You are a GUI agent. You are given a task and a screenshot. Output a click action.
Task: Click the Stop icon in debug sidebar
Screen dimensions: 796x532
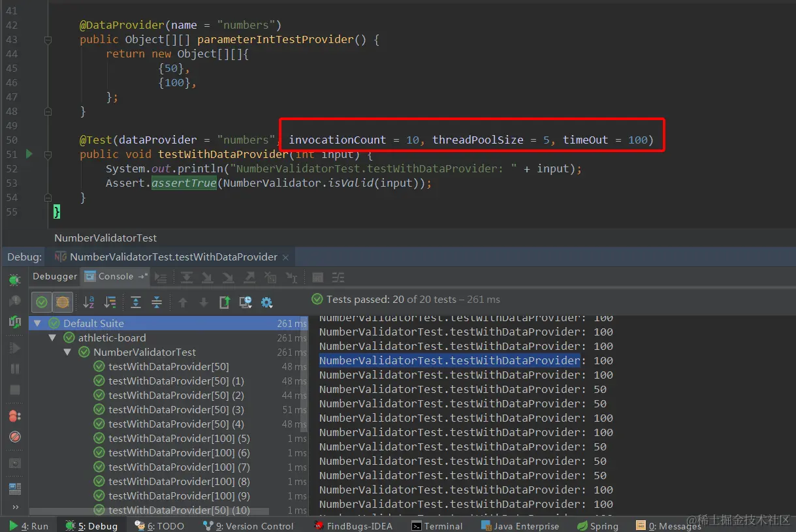tap(14, 390)
